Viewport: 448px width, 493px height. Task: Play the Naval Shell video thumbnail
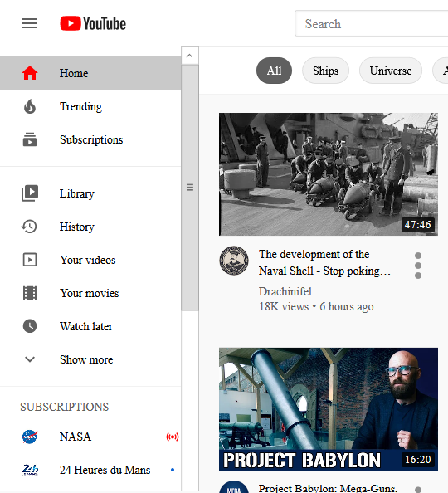[329, 174]
